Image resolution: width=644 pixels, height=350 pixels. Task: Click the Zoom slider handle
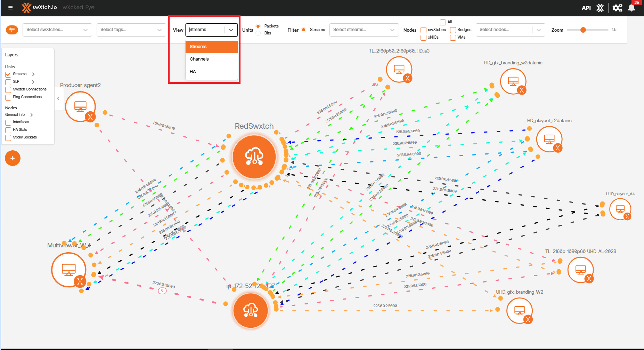pos(583,30)
